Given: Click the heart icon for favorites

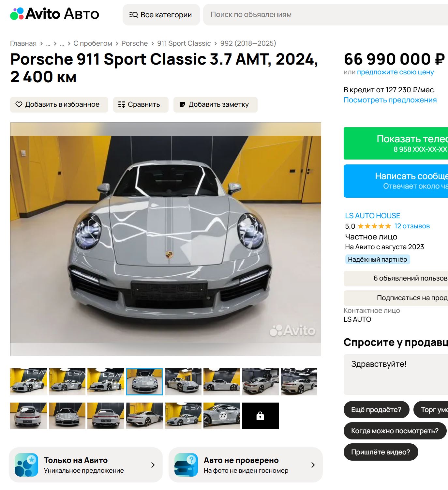Looking at the screenshot, I should (19, 104).
